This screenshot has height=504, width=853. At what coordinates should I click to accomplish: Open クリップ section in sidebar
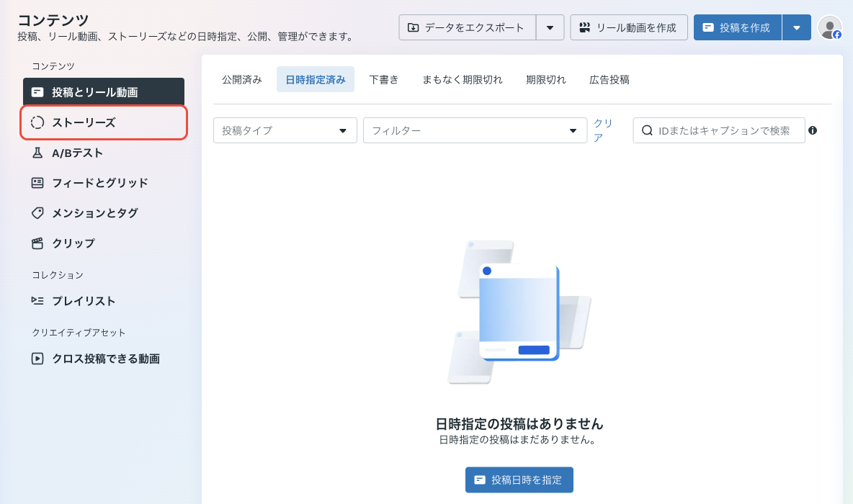(x=103, y=243)
